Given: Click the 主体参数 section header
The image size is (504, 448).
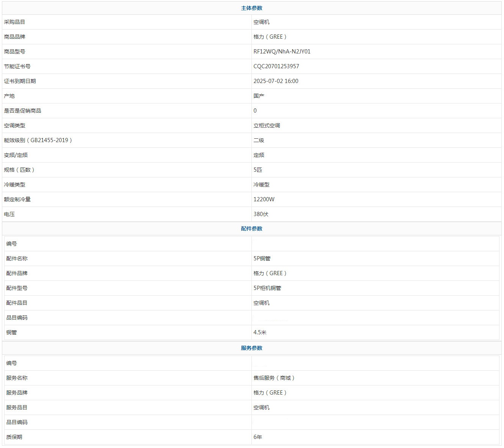Looking at the screenshot, I should (251, 8).
